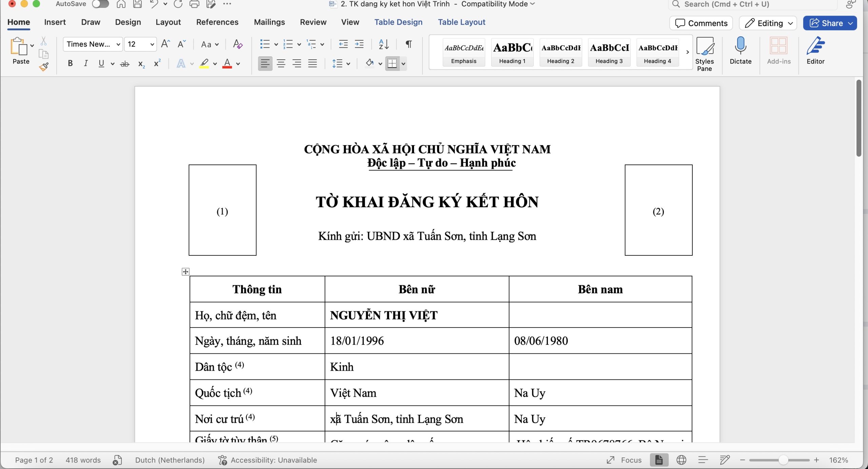Expand the font size dropdown
The width and height of the screenshot is (868, 469).
pyautogui.click(x=152, y=44)
